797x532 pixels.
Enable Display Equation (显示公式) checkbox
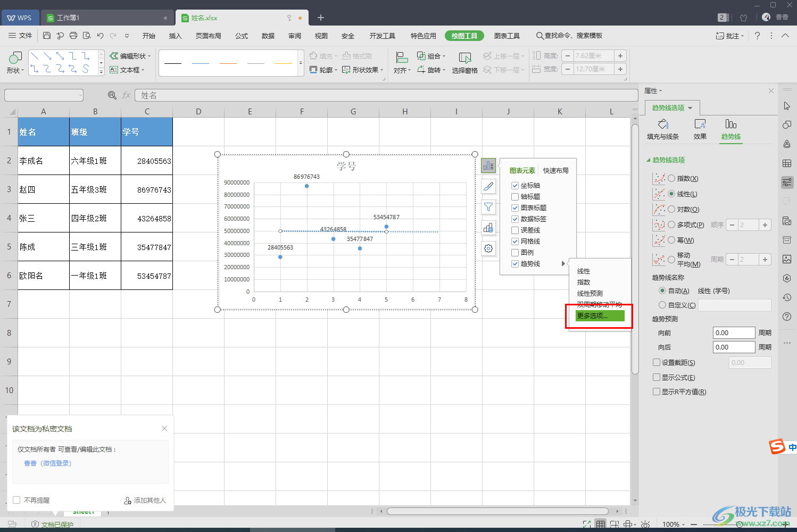point(657,377)
